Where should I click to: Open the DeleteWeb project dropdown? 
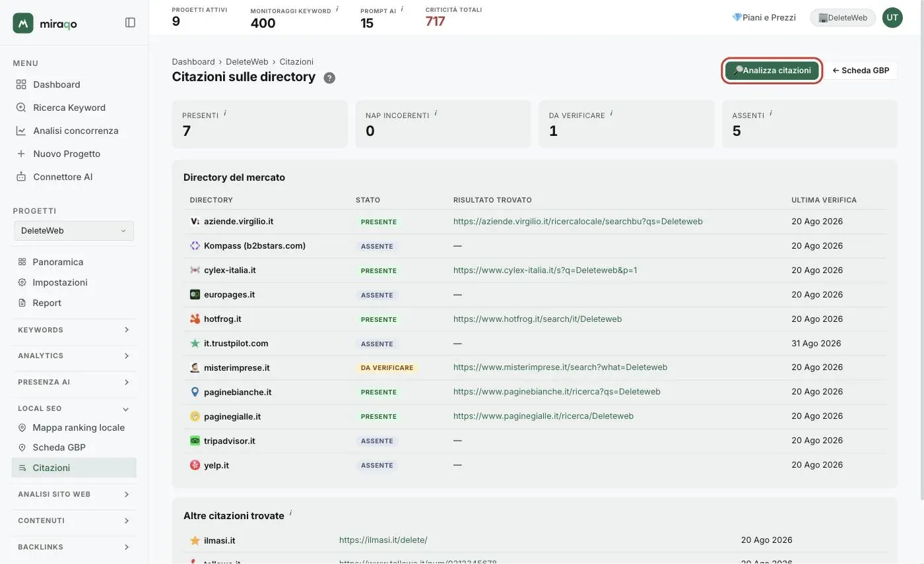point(74,231)
